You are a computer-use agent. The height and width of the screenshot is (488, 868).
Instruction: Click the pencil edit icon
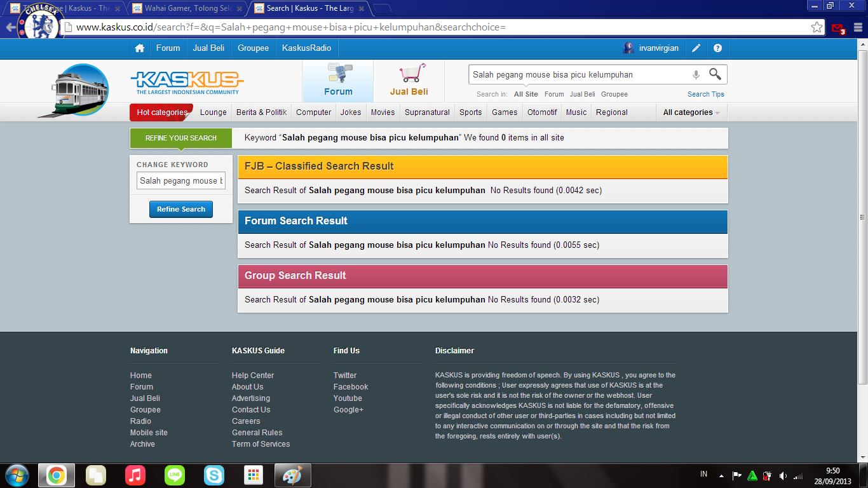(696, 48)
